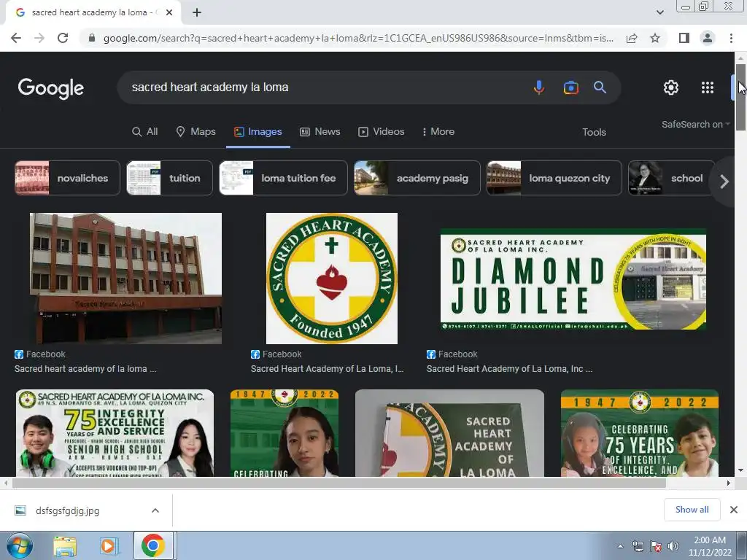Viewport: 747px width, 560px height.
Task: Open Google quick settings gear
Action: pyautogui.click(x=671, y=87)
